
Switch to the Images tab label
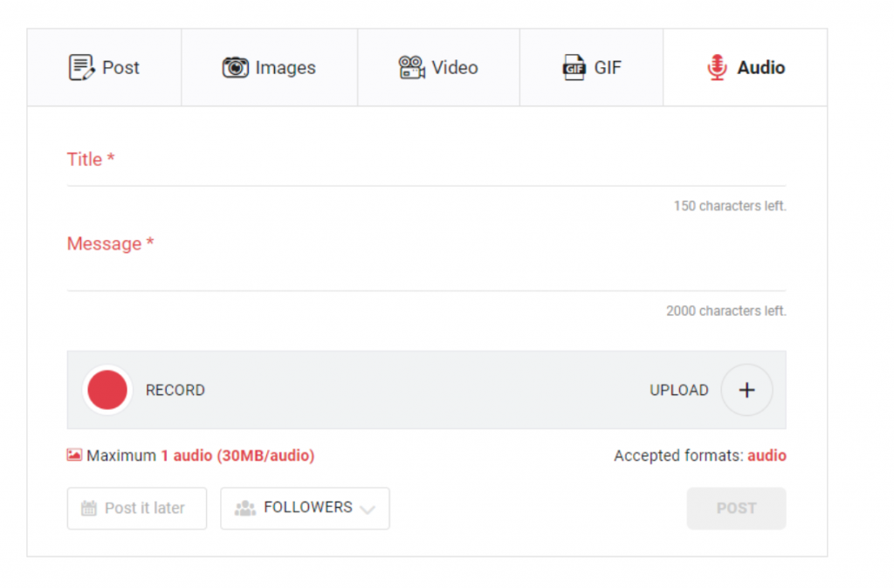pos(285,68)
